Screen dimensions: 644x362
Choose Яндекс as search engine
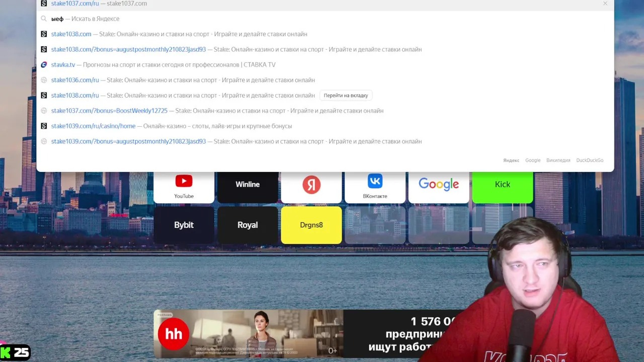point(511,160)
